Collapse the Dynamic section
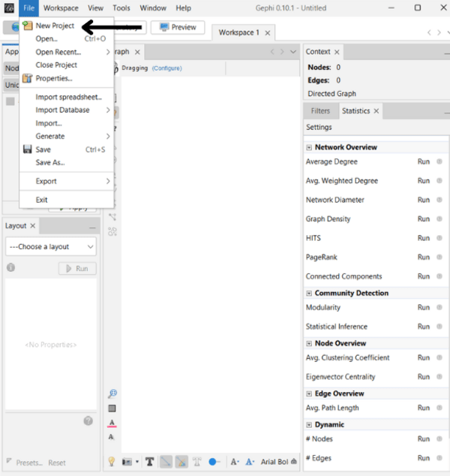450x476 pixels. [x=309, y=425]
